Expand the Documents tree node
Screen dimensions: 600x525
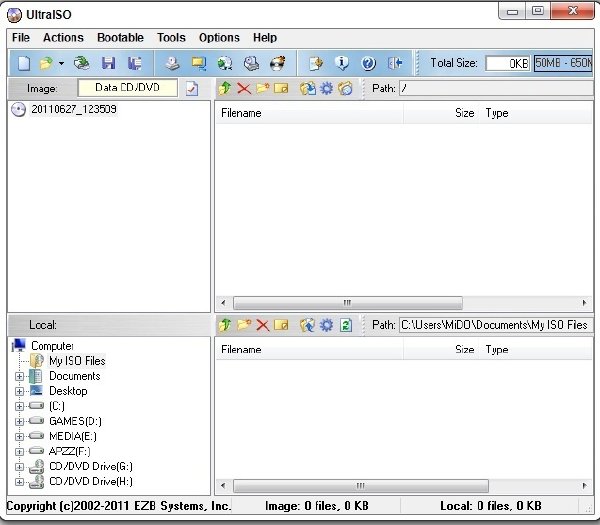coord(19,377)
